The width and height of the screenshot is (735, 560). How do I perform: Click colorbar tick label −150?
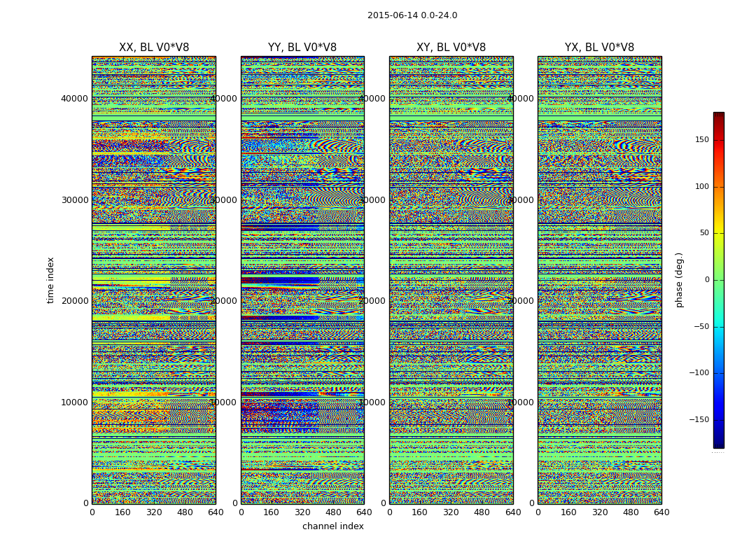pos(699,420)
